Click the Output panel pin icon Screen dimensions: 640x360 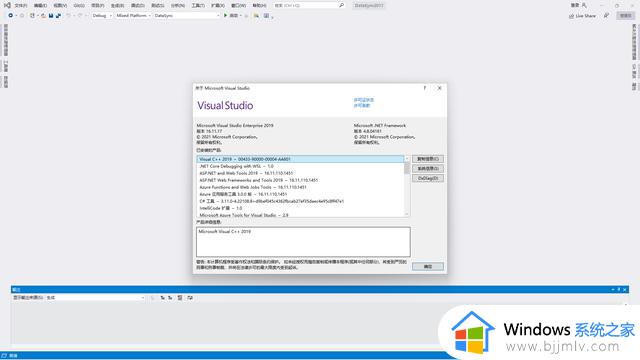pyautogui.click(x=619, y=289)
